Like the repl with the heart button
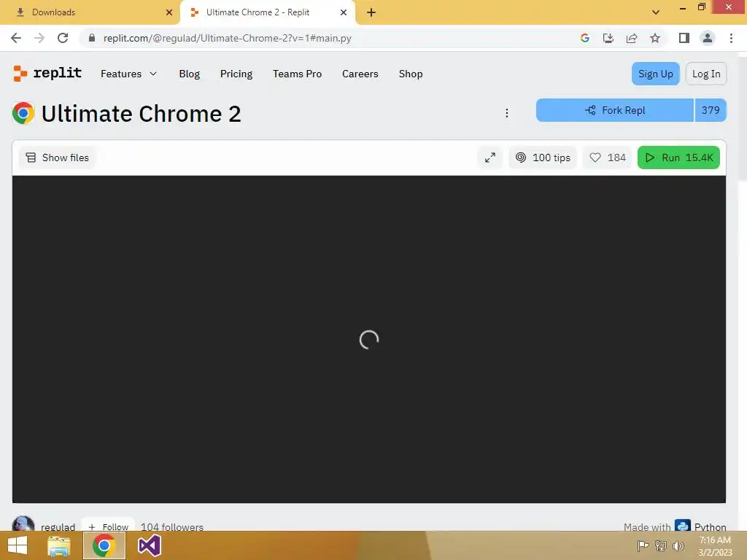 pos(608,157)
